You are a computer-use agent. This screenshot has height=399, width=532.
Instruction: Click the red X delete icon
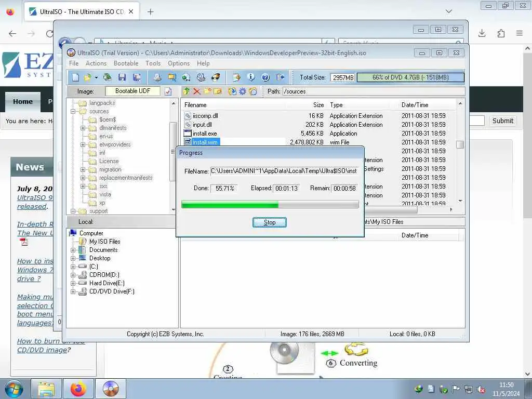pos(197,91)
